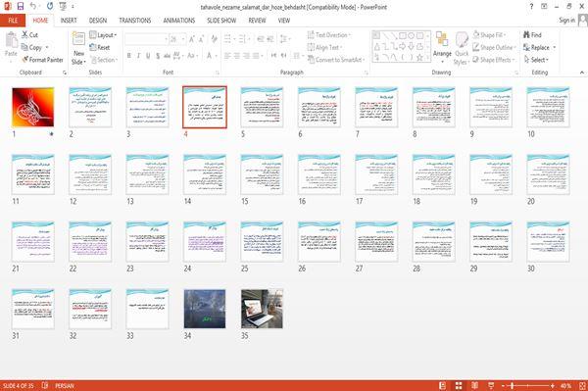Open the TRANSITIONS ribbon tab
The width and height of the screenshot is (588, 391).
(x=135, y=21)
